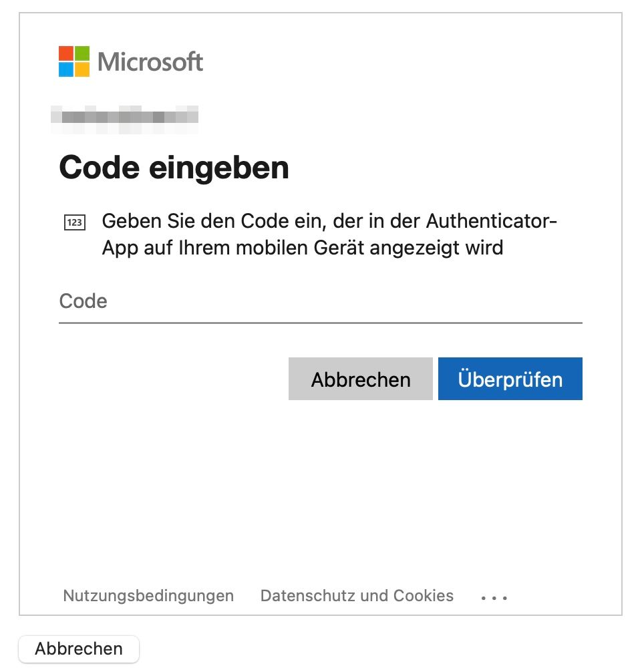Click the blue Überprüfen button
Image resolution: width=644 pixels, height=672 pixels.
(510, 379)
